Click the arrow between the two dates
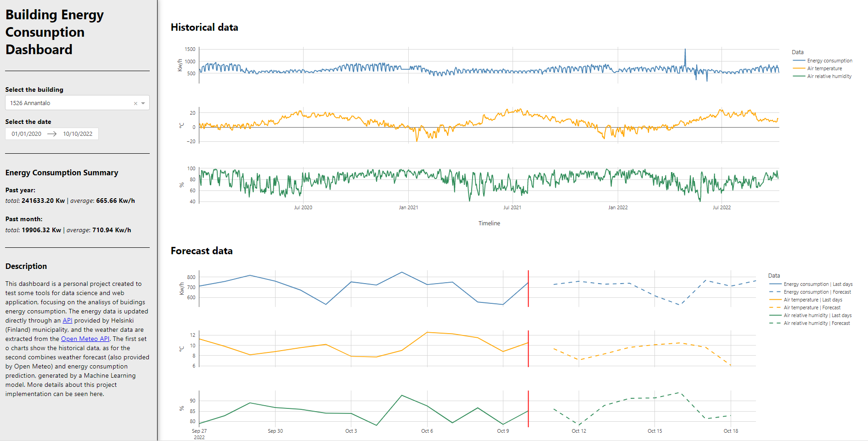This screenshot has width=868, height=441. (52, 134)
